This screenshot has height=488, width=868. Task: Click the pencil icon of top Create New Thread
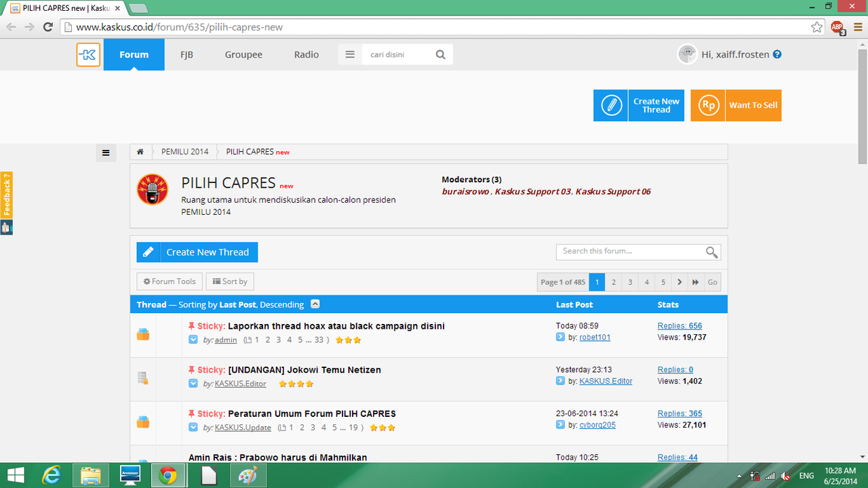[611, 106]
